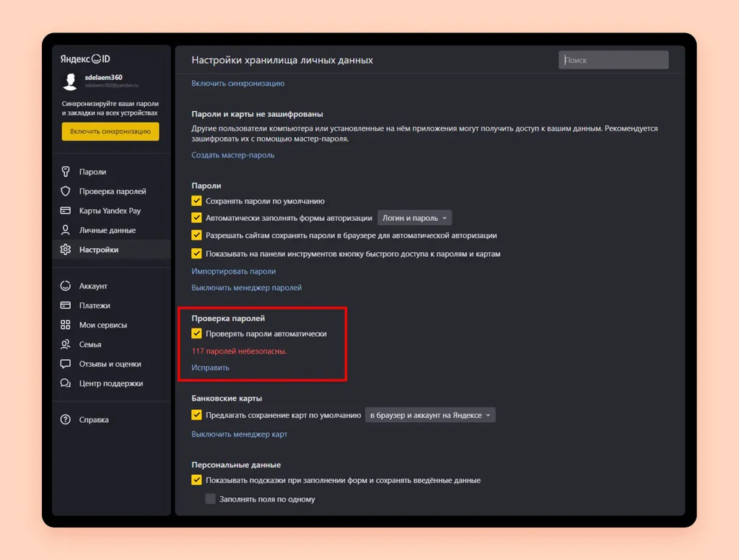Click the yellow Включить синхронизацию button
This screenshot has width=739, height=560.
point(110,131)
